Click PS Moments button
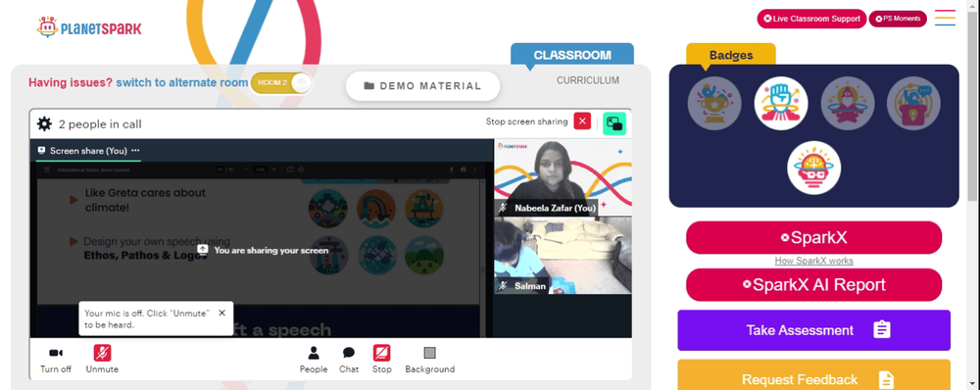 898,19
